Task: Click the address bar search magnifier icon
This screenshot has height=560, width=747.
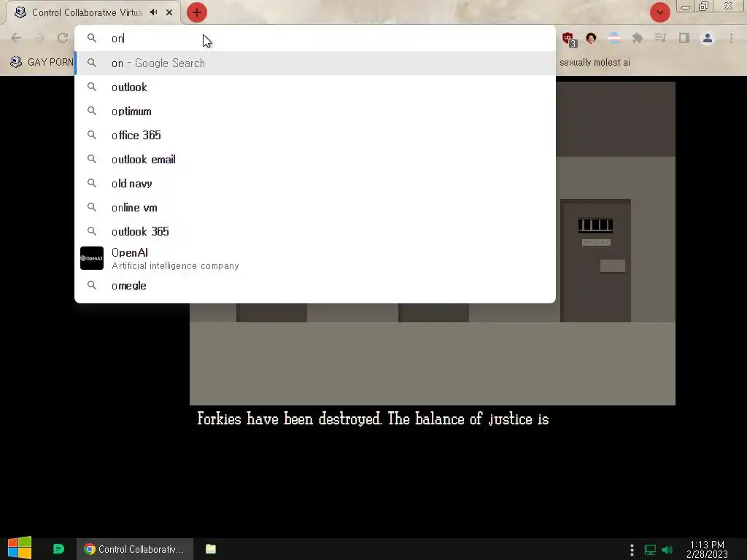Action: tap(91, 38)
